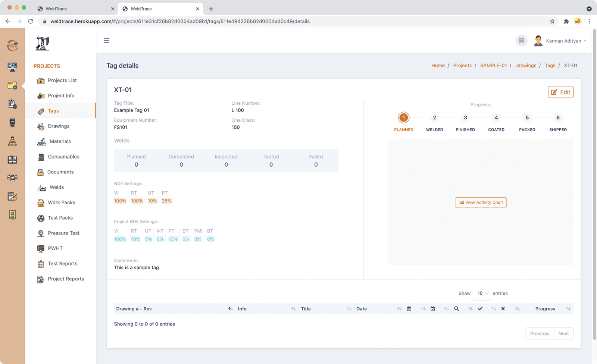597x364 pixels.
Task: Open the show entries count dropdown
Action: (x=483, y=294)
